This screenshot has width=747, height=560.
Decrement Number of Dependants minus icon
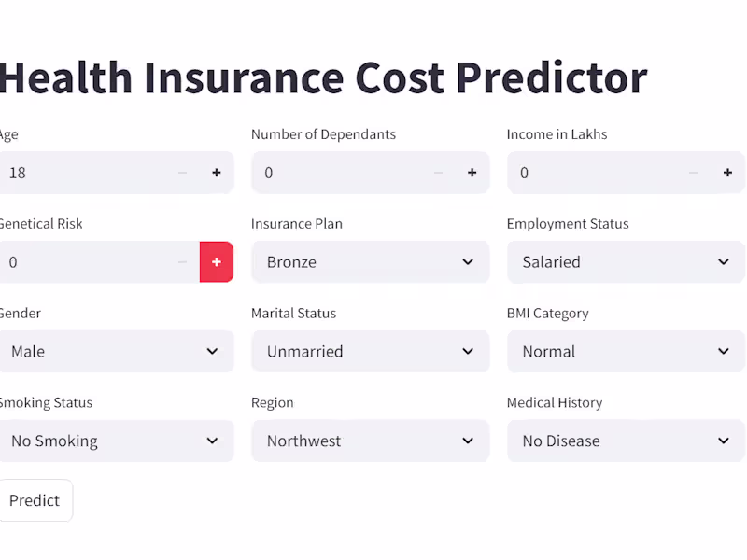click(438, 173)
